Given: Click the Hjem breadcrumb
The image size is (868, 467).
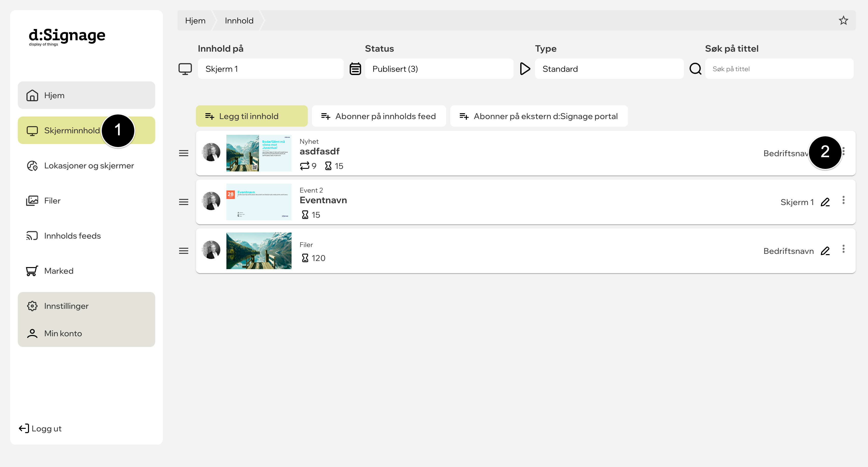Looking at the screenshot, I should point(195,21).
